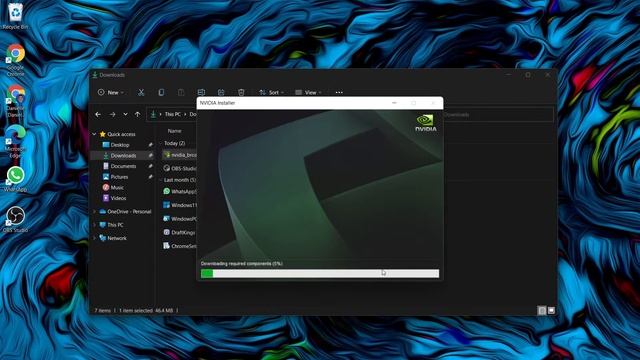640x360 pixels.
Task: Close the Downloads Explorer window
Action: [x=548, y=75]
